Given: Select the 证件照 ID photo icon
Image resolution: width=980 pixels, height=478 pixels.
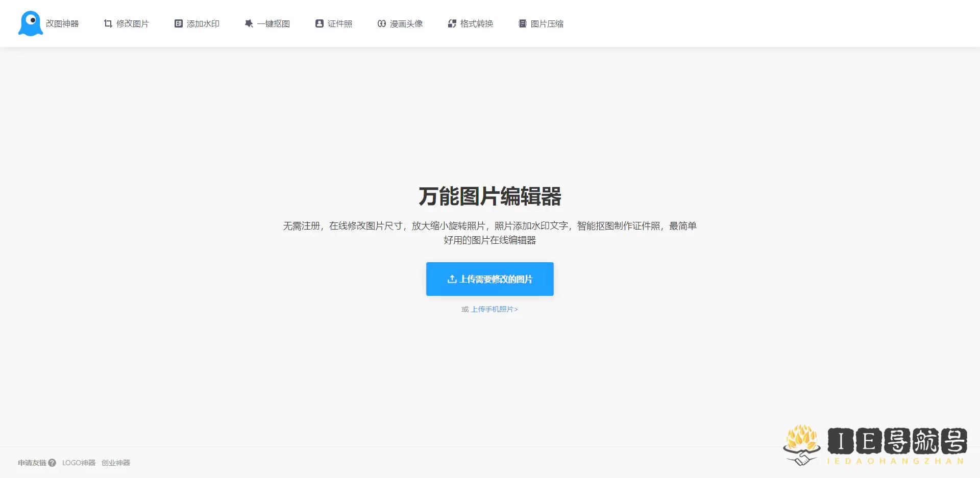Looking at the screenshot, I should [x=319, y=23].
